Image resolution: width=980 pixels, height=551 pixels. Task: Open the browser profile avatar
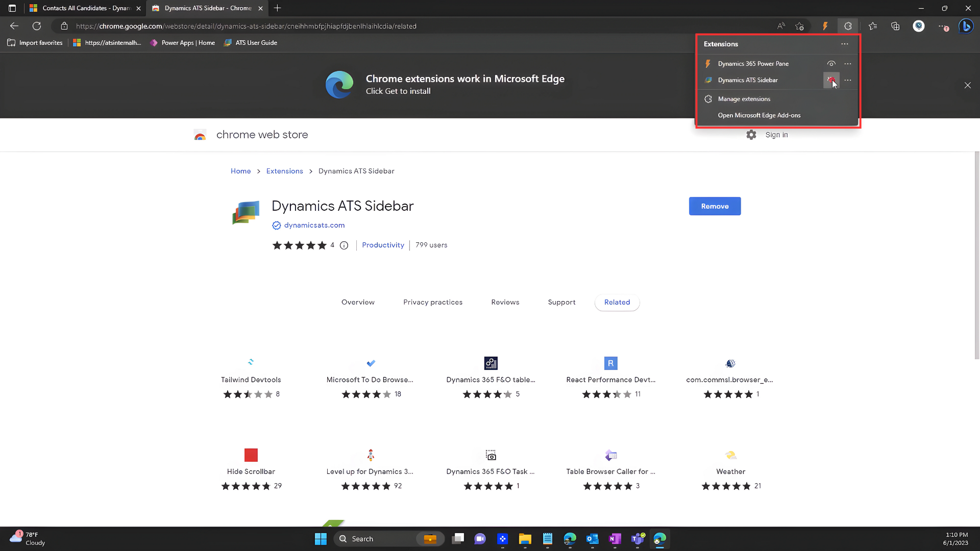pos(919,26)
